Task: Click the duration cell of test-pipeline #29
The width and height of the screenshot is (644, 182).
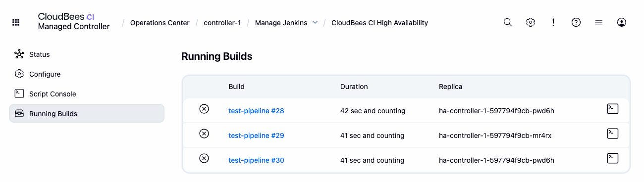Action: pyautogui.click(x=373, y=136)
